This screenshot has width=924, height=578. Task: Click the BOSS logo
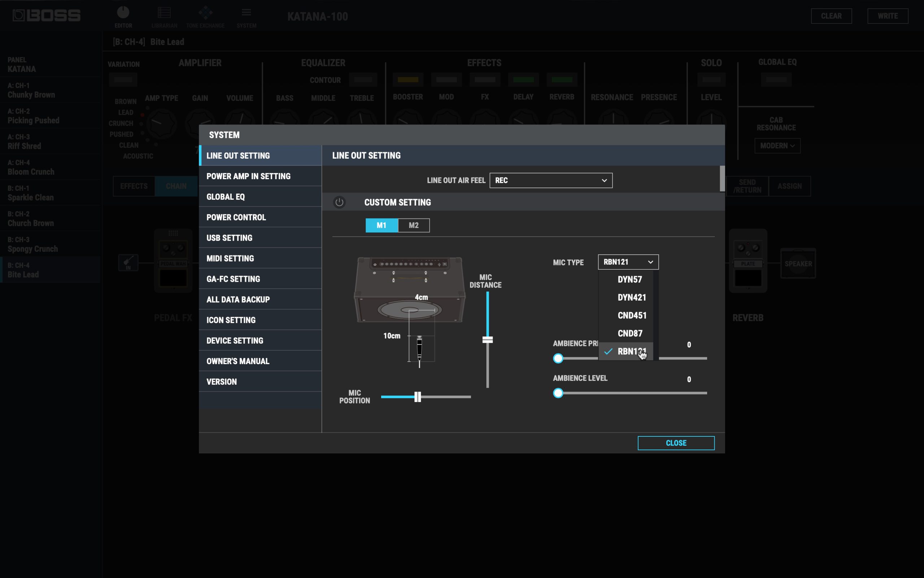coord(47,15)
